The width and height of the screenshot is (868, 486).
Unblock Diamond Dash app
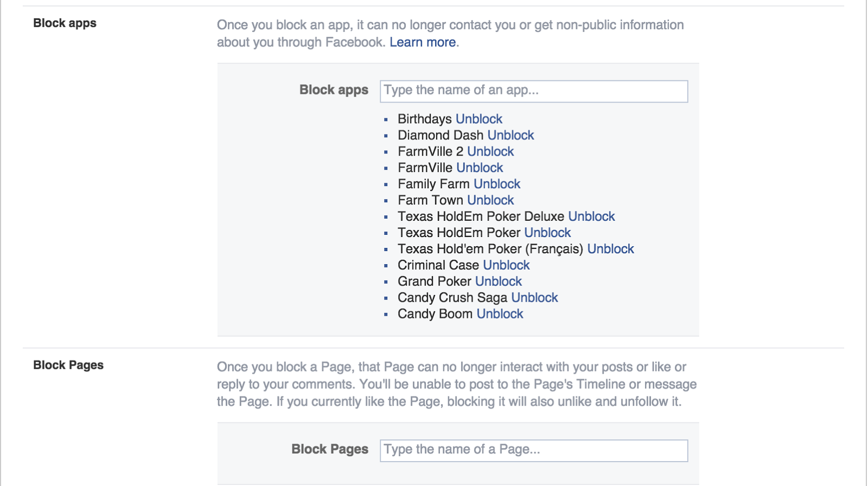point(510,135)
